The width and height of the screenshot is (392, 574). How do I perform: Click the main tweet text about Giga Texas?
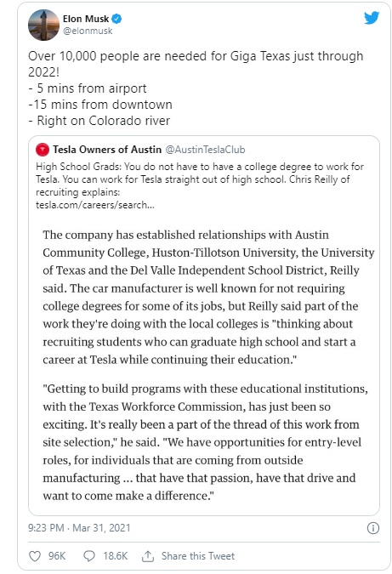tap(196, 88)
